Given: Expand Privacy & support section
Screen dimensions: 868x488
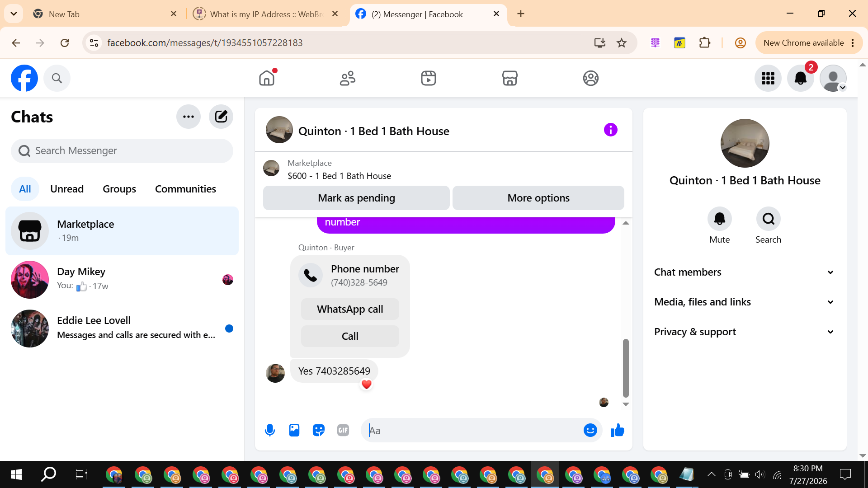Looking at the screenshot, I should [744, 332].
